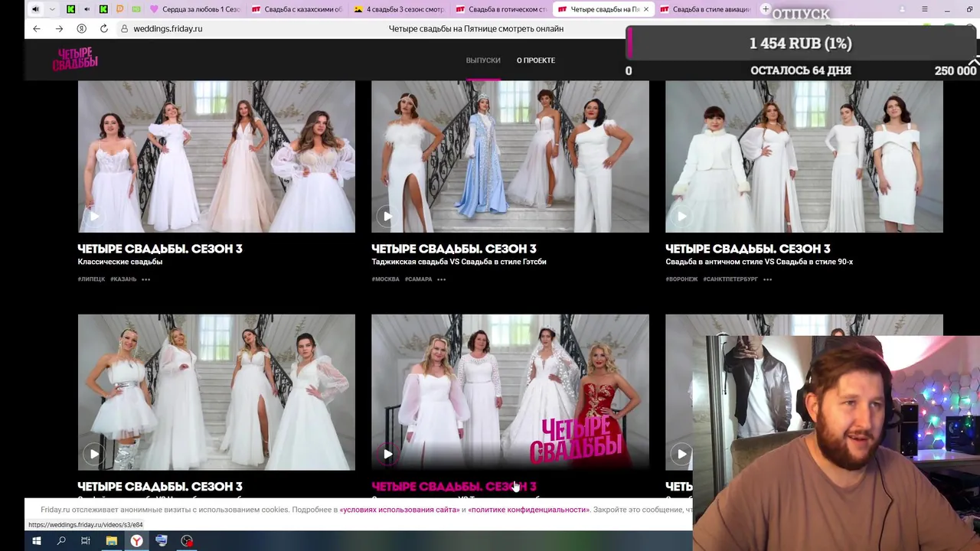Go forward using the browser forward arrow
The width and height of the screenshot is (980, 551).
coord(59,28)
